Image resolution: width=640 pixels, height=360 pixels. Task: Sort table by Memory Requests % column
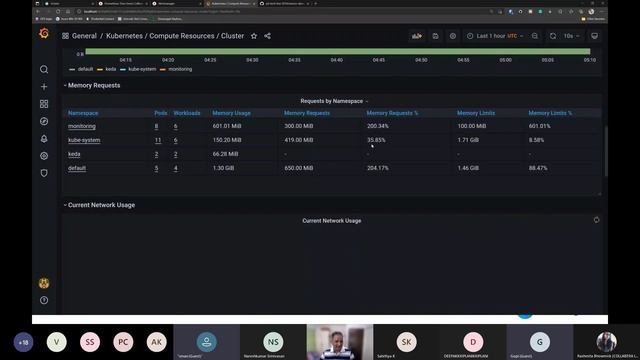point(392,113)
